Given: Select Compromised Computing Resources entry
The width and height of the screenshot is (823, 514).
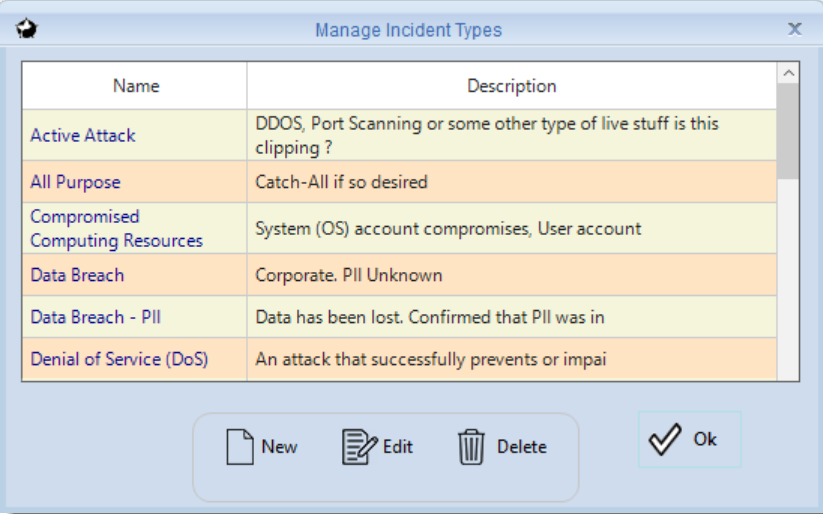Looking at the screenshot, I should (x=117, y=228).
